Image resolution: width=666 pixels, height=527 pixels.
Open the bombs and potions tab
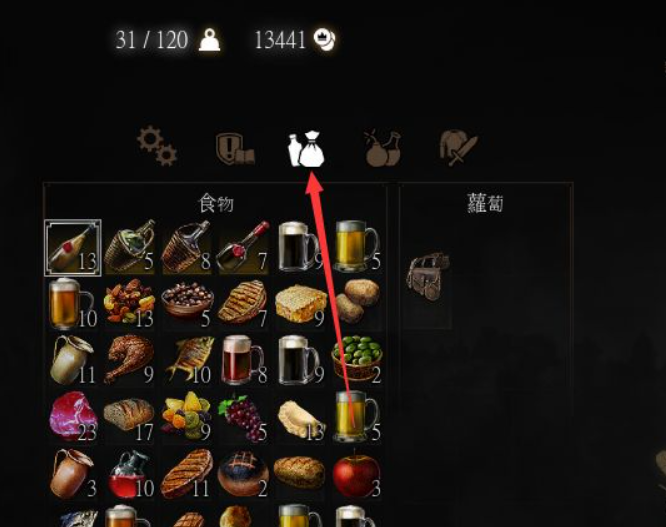tap(383, 148)
